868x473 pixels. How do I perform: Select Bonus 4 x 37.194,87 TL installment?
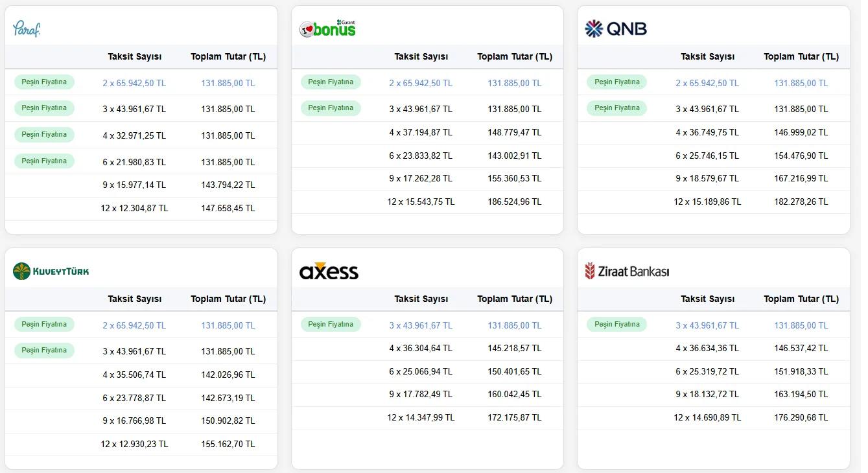[x=421, y=132]
